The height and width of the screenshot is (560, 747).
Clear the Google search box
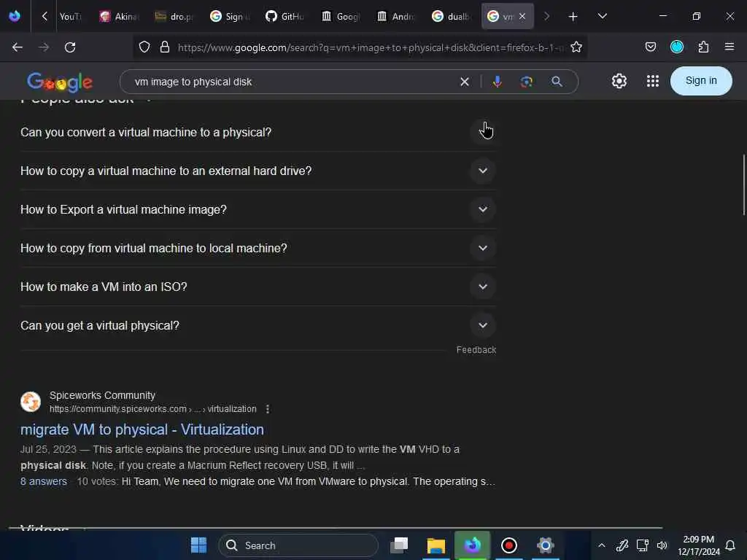click(465, 82)
